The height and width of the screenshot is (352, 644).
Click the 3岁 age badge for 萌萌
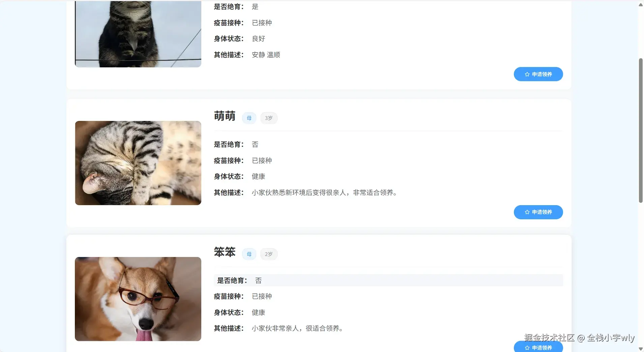pyautogui.click(x=269, y=118)
